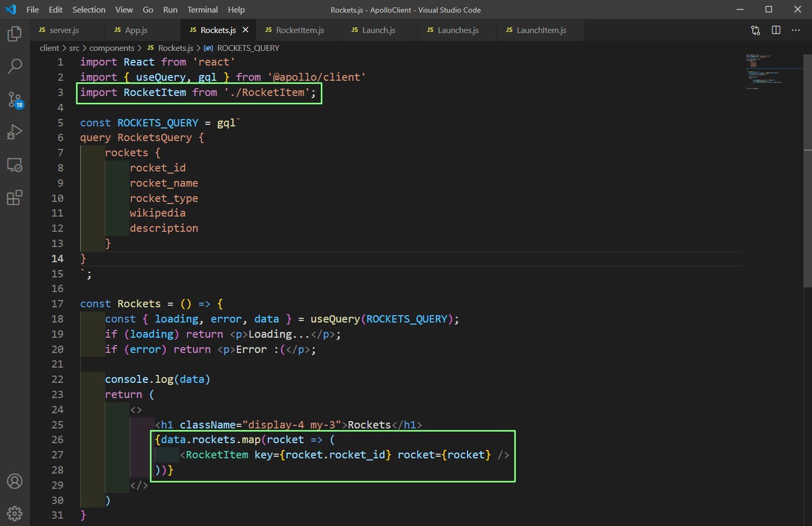Click 'useQuery' in the import on line 2

161,77
